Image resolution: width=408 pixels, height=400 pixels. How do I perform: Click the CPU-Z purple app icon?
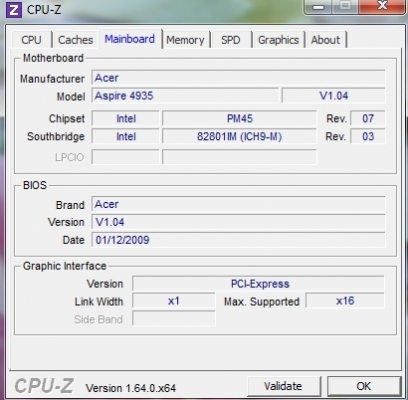tap(14, 10)
